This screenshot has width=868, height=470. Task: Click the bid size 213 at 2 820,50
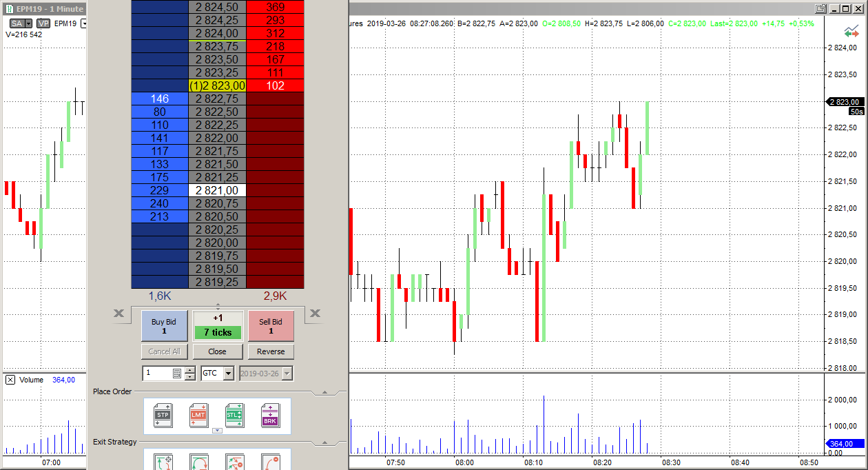(160, 217)
